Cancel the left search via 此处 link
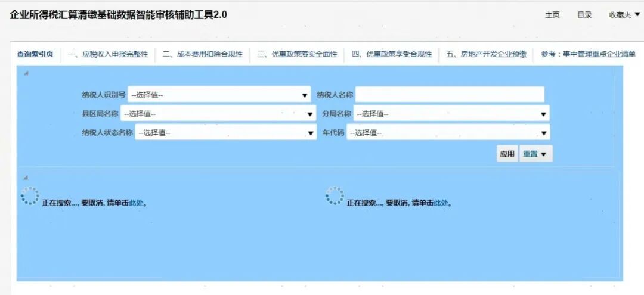The width and height of the screenshot is (644, 295). click(x=137, y=203)
